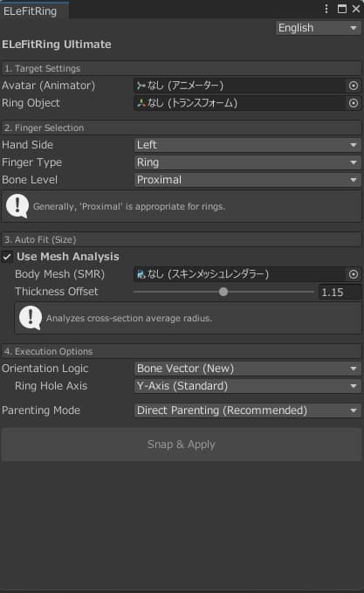Open object picker for Body Mesh (SMR)
The height and width of the screenshot is (593, 364).
(x=353, y=274)
